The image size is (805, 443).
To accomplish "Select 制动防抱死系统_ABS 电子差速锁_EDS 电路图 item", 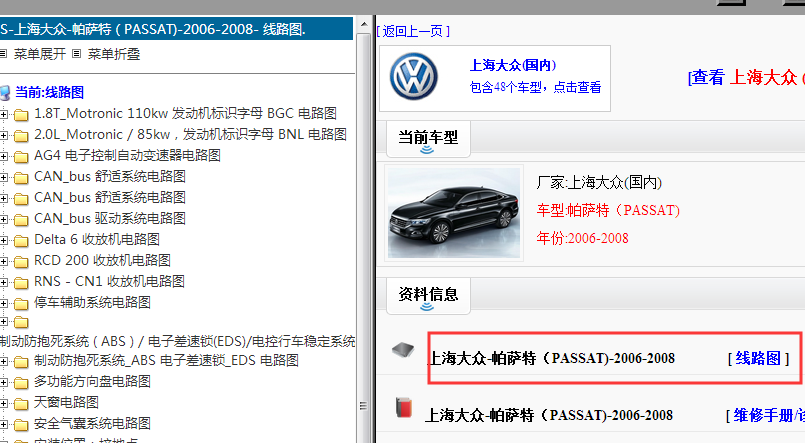I will click(166, 360).
